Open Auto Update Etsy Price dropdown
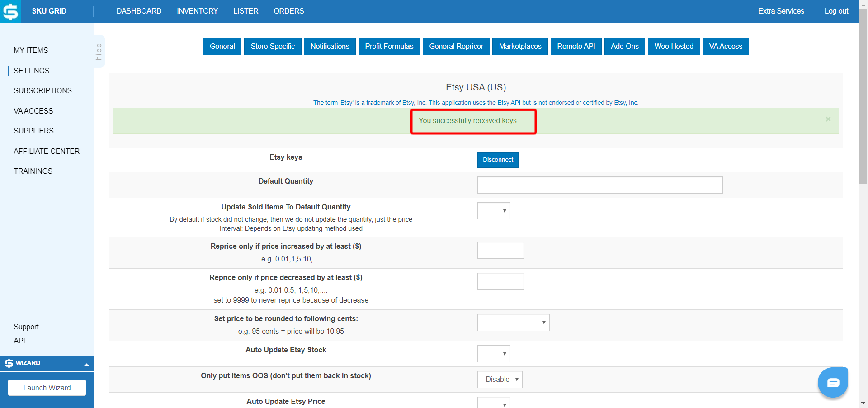The height and width of the screenshot is (408, 868). coord(494,403)
